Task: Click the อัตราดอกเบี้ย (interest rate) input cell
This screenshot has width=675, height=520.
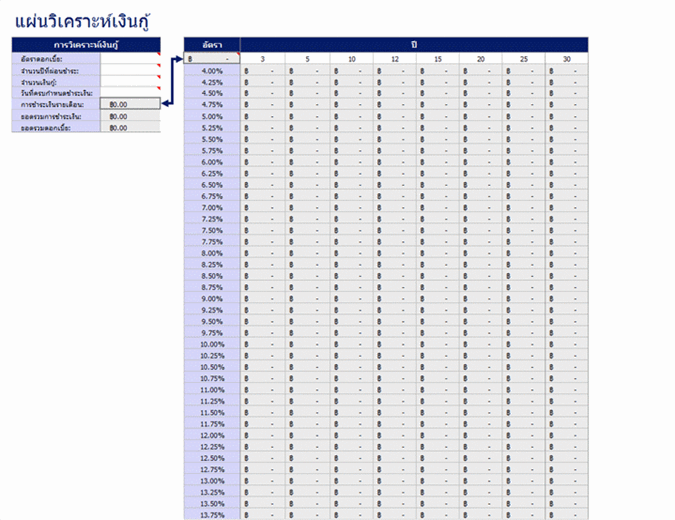Action: pyautogui.click(x=129, y=59)
